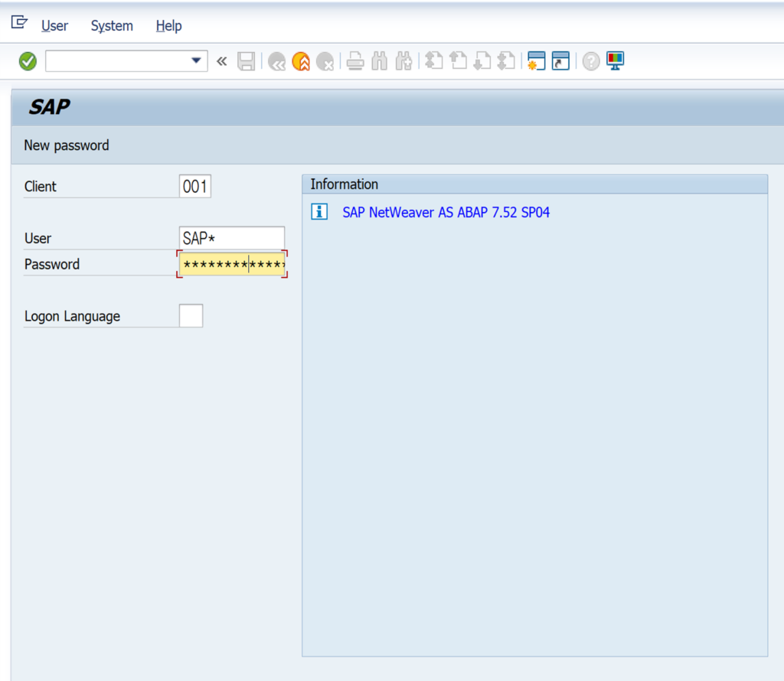The height and width of the screenshot is (681, 784).
Task: Click the Cancel icon in toolbar
Action: coord(325,61)
